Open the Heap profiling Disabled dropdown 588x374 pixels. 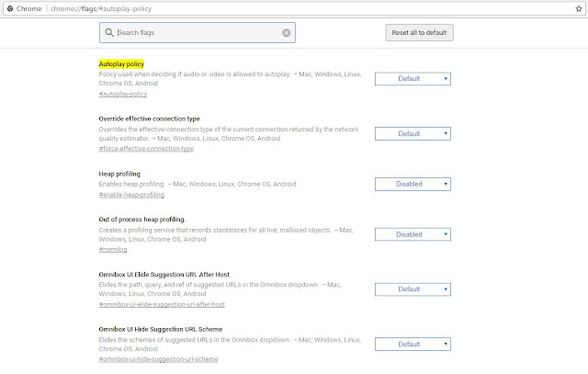413,184
